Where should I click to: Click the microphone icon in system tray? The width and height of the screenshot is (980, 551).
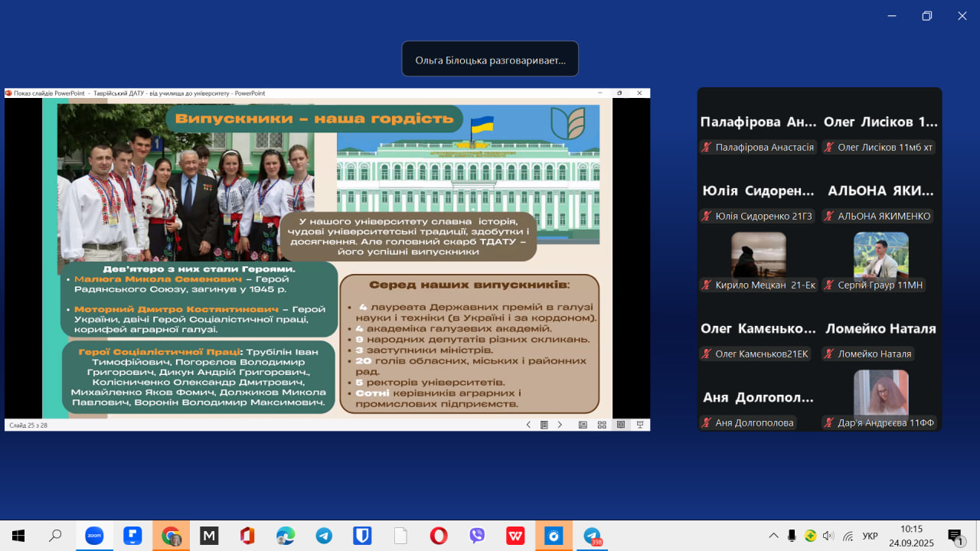792,536
